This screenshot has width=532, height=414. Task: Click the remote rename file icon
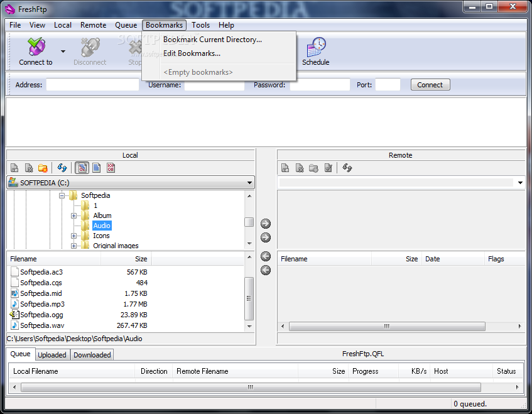[x=285, y=168]
